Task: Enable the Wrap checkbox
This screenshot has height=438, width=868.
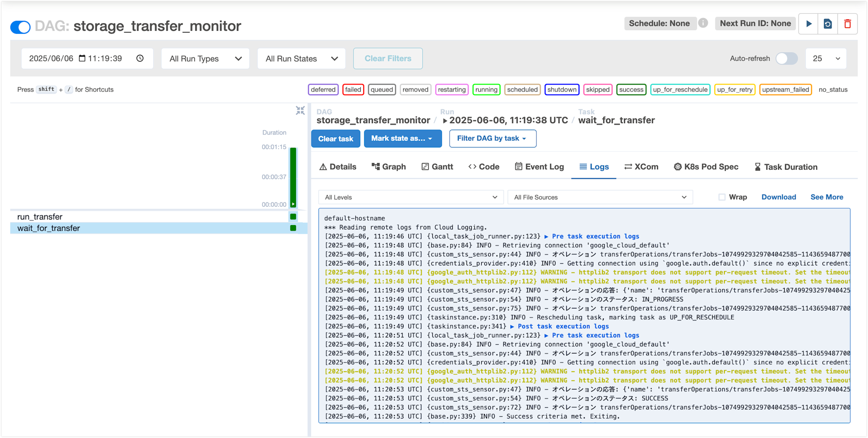Action: tap(722, 197)
